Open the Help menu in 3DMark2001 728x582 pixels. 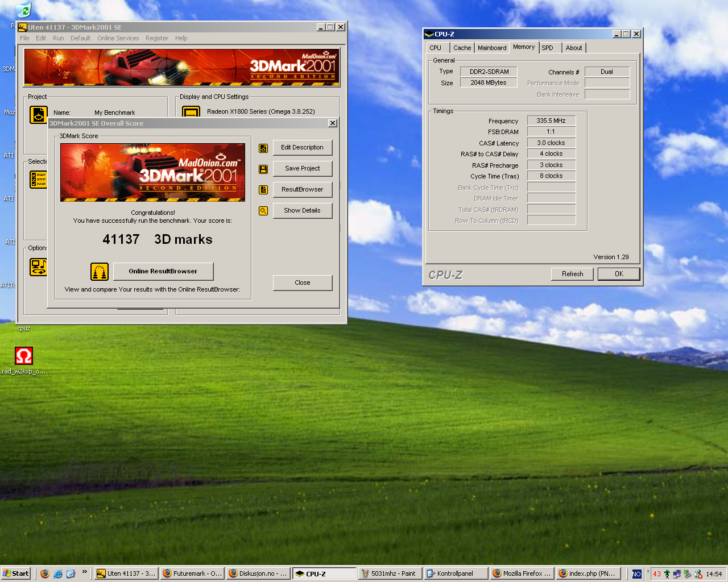click(181, 38)
